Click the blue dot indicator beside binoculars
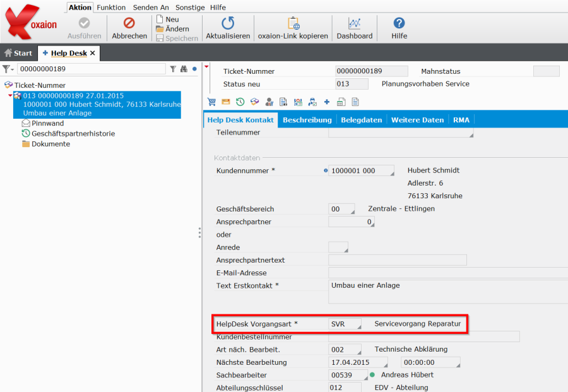 194,69
